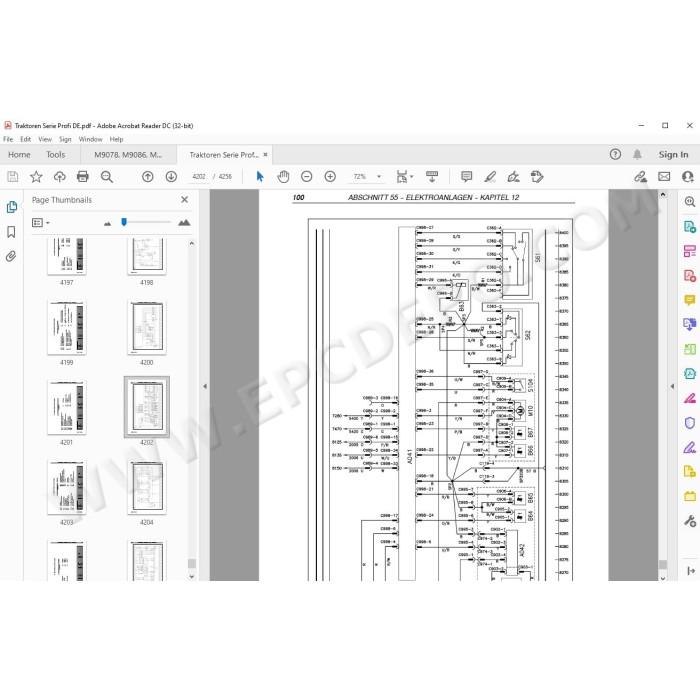
Task: Activate the hand pan tool
Action: tap(283, 177)
